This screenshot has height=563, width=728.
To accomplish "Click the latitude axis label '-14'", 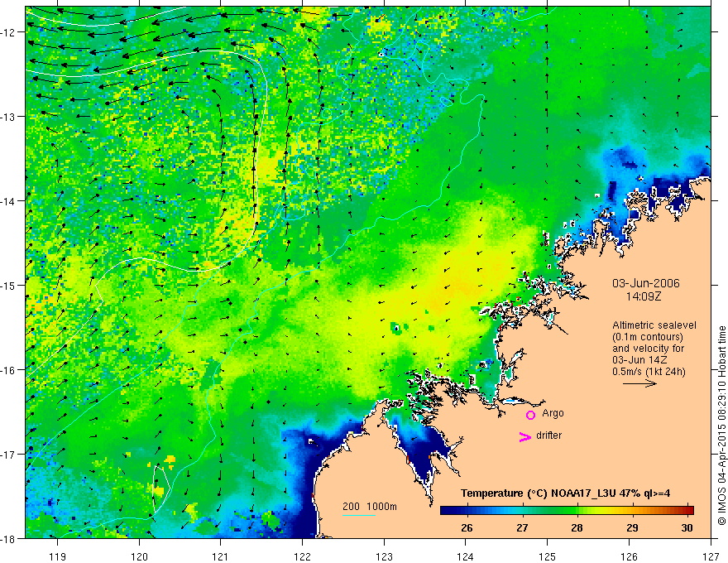I will 8,201.
